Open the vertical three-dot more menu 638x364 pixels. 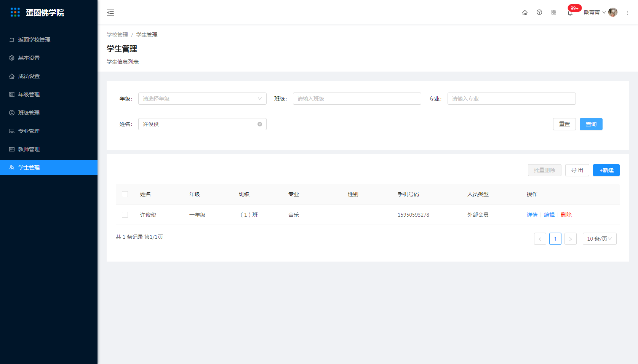(x=628, y=13)
